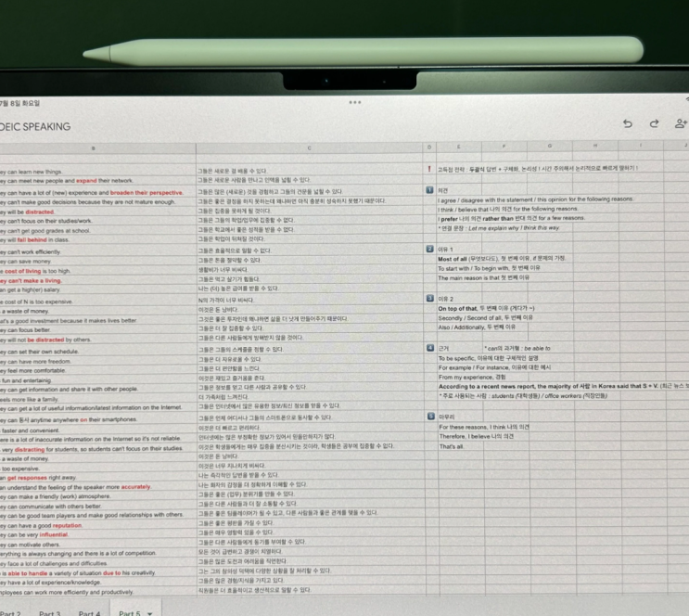This screenshot has height=616, width=689.
Task: Open the add people share icon
Action: [681, 124]
